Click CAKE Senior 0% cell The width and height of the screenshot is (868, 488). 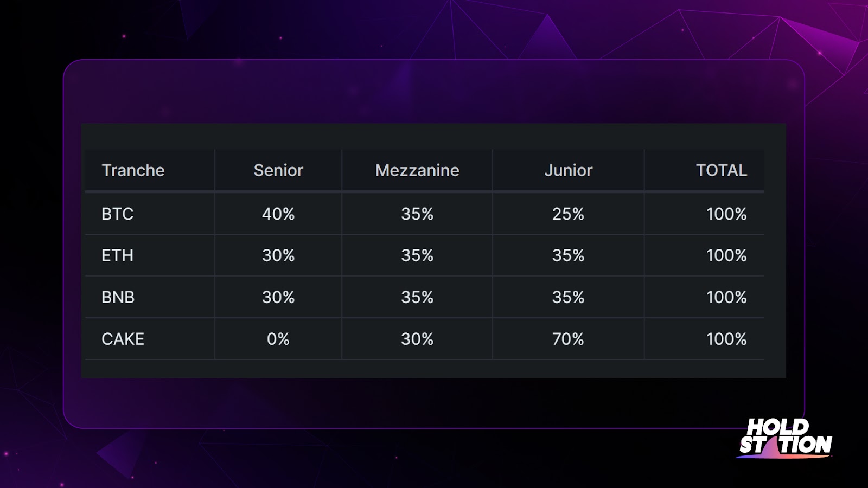point(278,339)
